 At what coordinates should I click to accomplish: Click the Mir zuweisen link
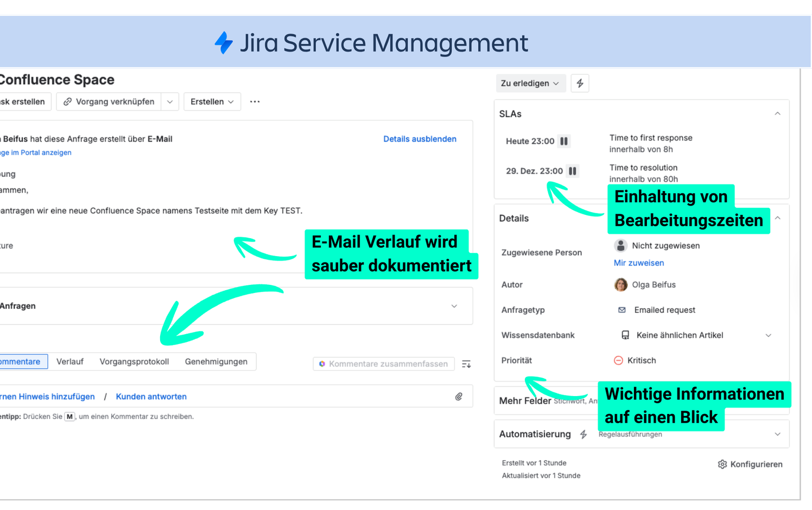click(x=639, y=263)
